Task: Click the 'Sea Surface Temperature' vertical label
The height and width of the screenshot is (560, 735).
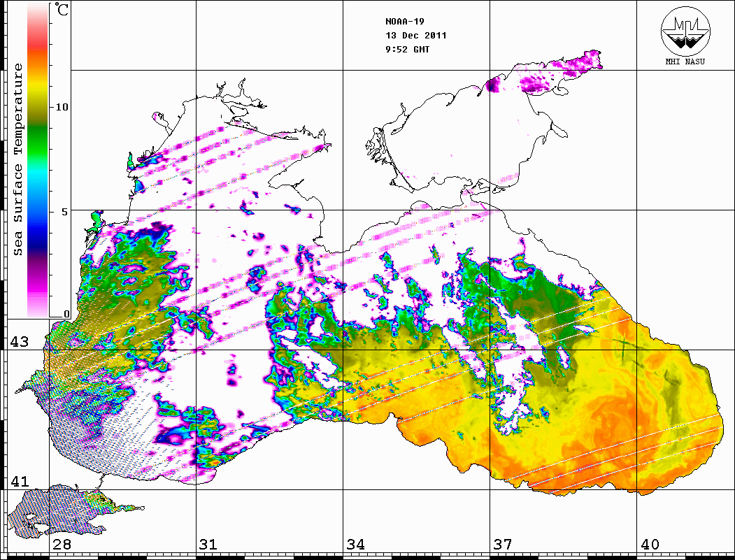Action: click(17, 159)
